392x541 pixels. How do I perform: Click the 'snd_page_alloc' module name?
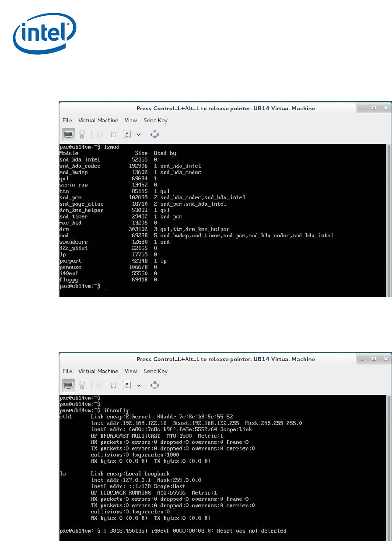pyautogui.click(x=81, y=204)
